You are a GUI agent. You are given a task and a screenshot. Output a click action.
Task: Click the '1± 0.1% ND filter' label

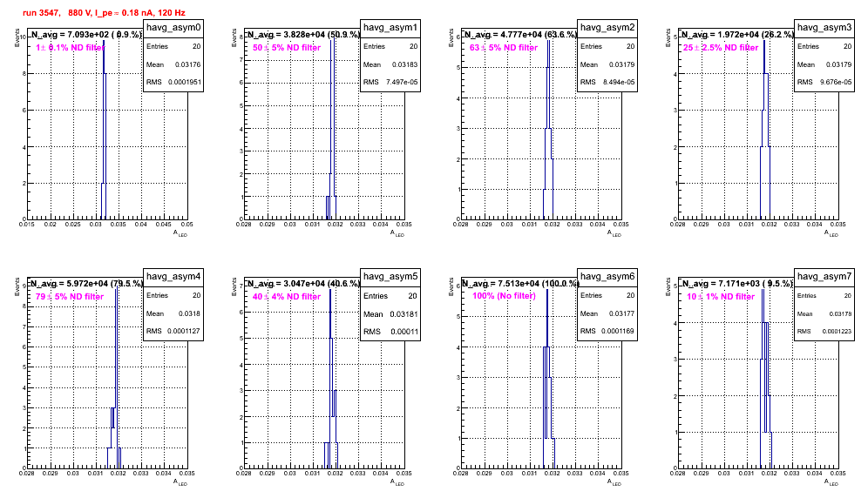(71, 48)
